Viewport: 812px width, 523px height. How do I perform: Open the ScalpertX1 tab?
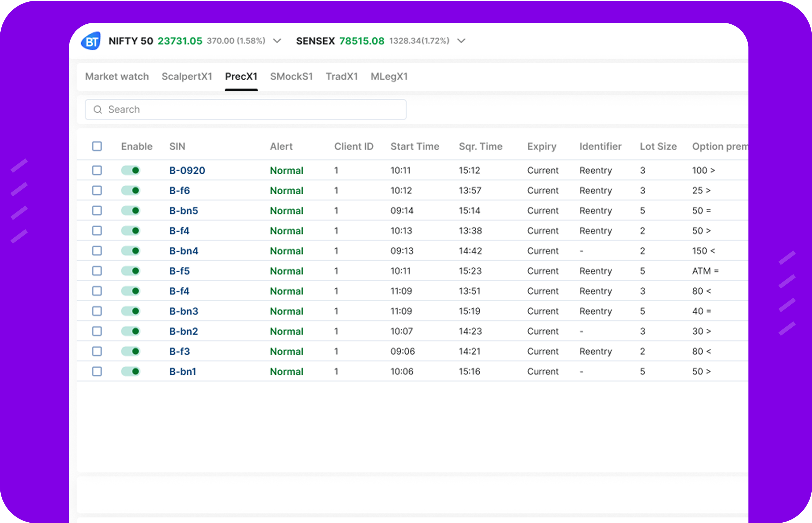(x=187, y=77)
